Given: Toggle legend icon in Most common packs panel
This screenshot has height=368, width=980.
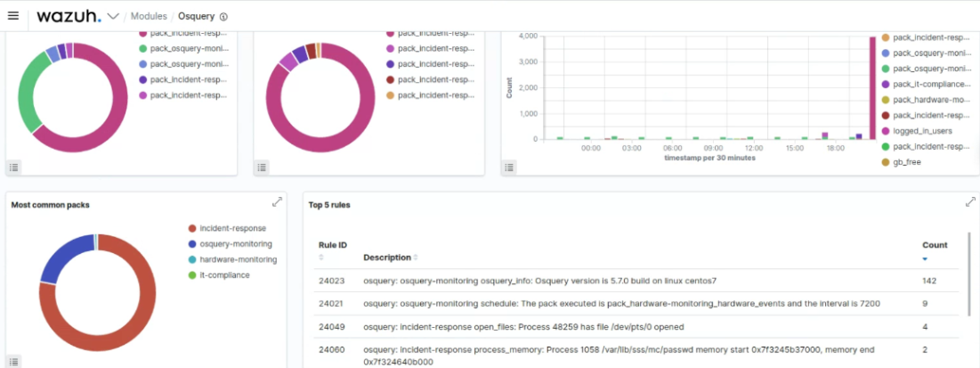Looking at the screenshot, I should [14, 361].
